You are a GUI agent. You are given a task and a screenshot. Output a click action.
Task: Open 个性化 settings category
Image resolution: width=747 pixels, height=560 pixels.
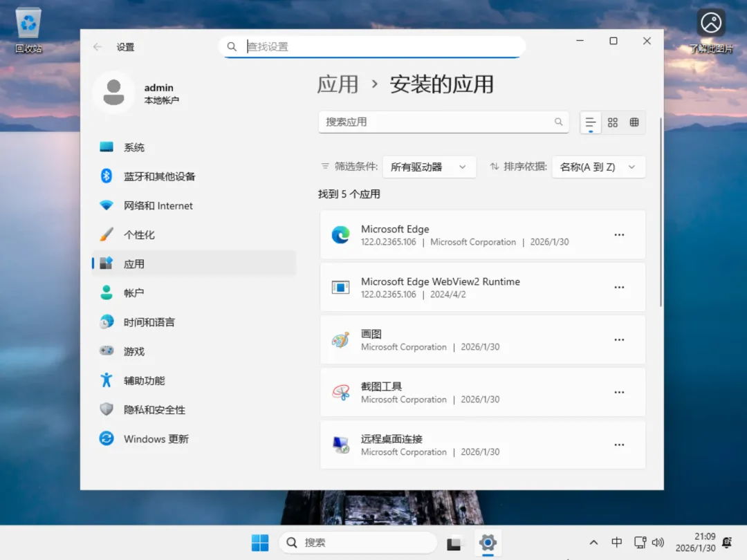(194, 235)
